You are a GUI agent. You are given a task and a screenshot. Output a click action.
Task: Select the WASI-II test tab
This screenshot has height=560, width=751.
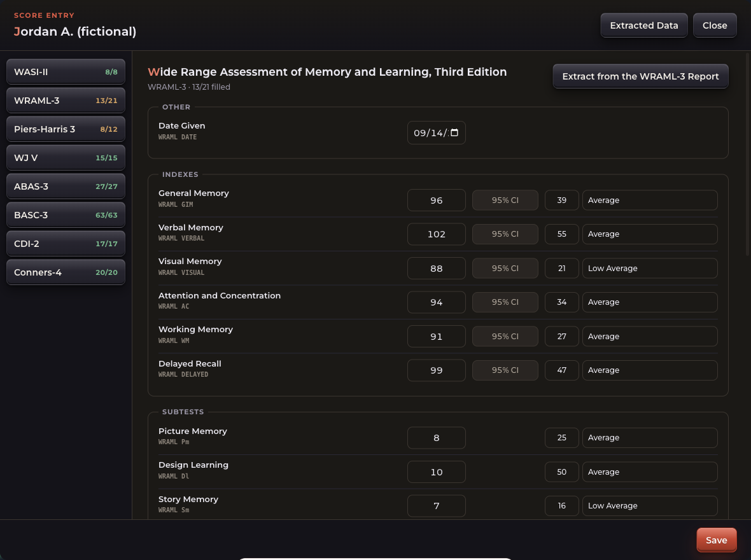point(66,72)
